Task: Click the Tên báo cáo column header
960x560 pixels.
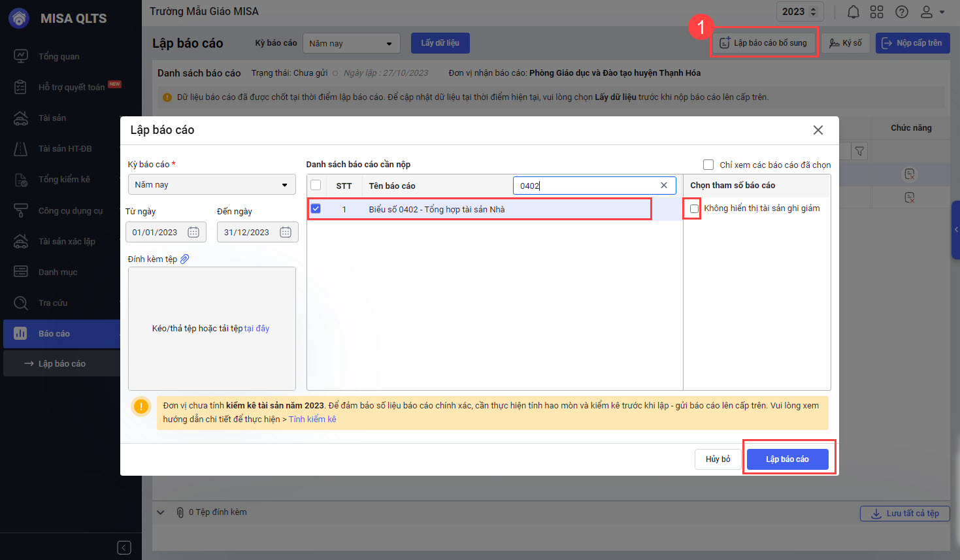Action: click(392, 186)
